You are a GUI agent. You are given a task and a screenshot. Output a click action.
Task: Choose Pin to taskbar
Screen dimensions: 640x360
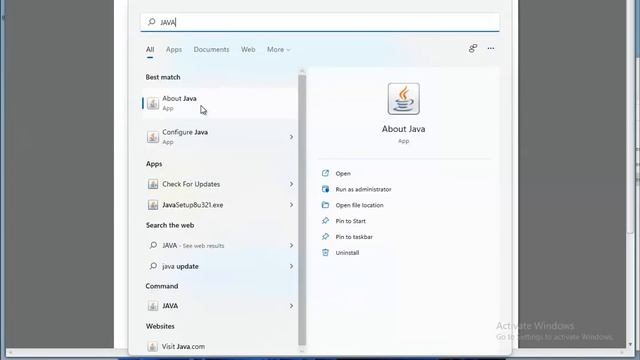(x=354, y=237)
